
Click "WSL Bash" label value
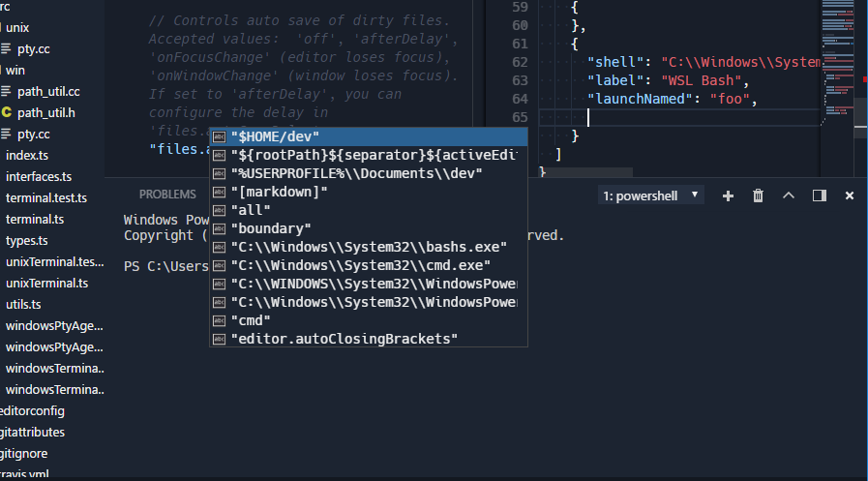coord(702,81)
